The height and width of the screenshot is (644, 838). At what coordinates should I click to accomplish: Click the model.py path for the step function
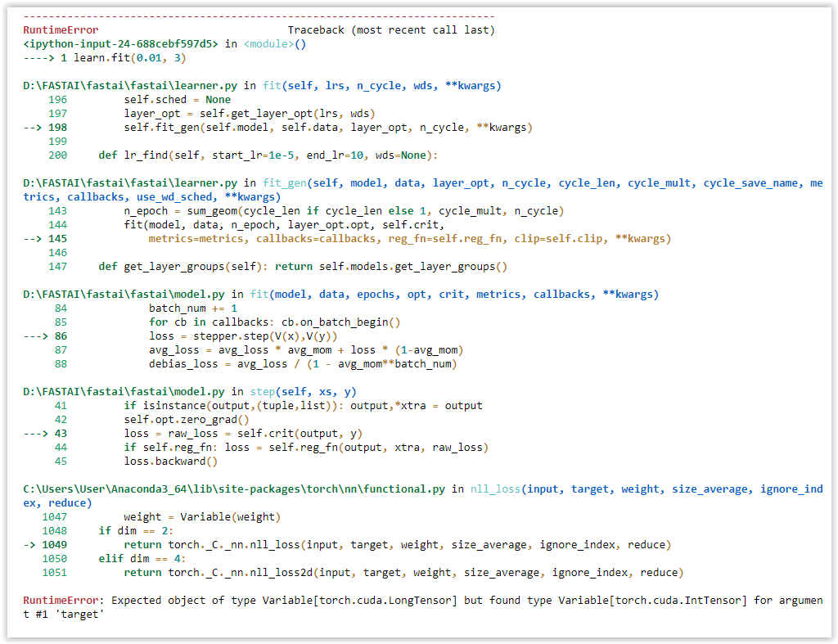pyautogui.click(x=124, y=391)
